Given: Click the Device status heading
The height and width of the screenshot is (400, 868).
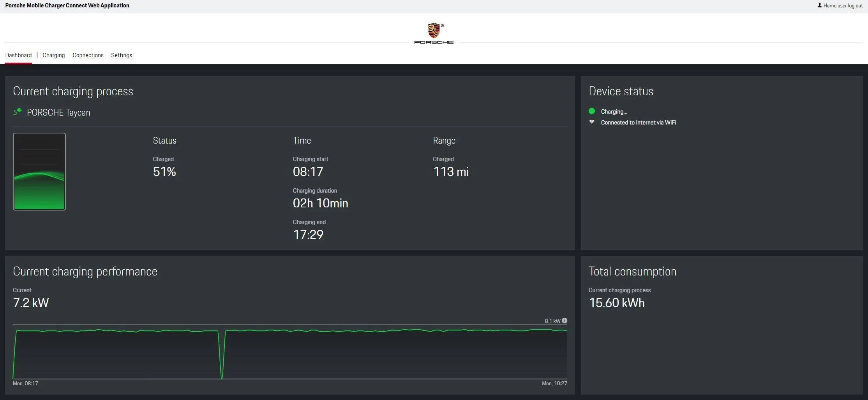Looking at the screenshot, I should tap(621, 91).
